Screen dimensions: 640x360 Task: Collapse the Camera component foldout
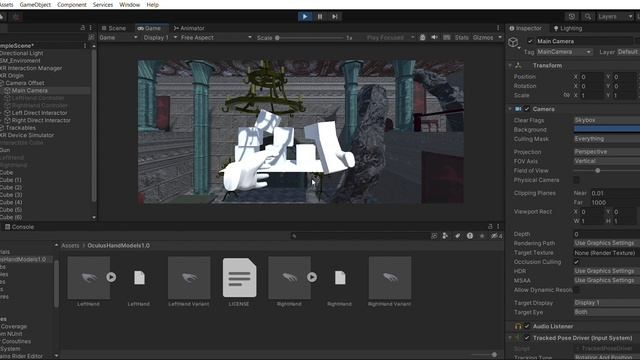pos(510,109)
